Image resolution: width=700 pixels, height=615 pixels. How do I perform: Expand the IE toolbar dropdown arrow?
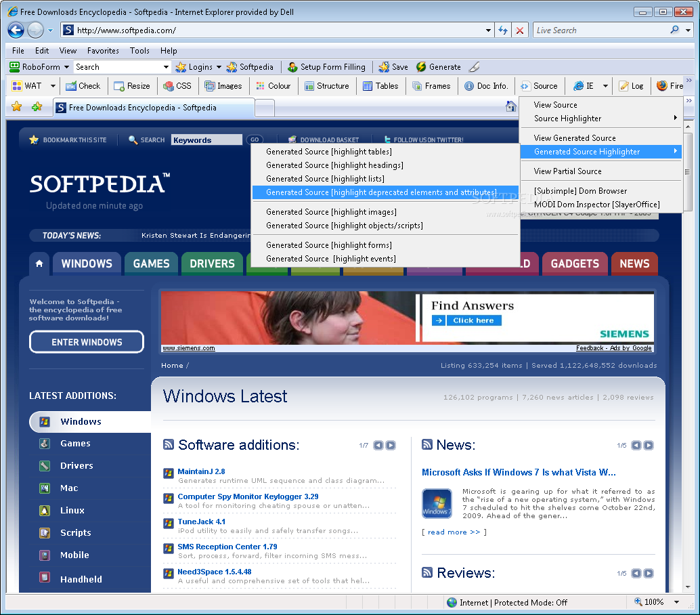click(x=605, y=86)
